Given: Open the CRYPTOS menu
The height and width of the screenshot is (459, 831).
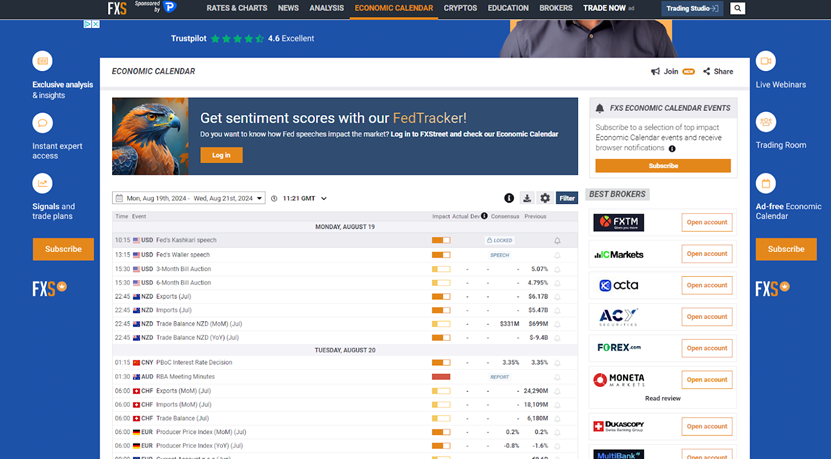Looking at the screenshot, I should point(460,8).
